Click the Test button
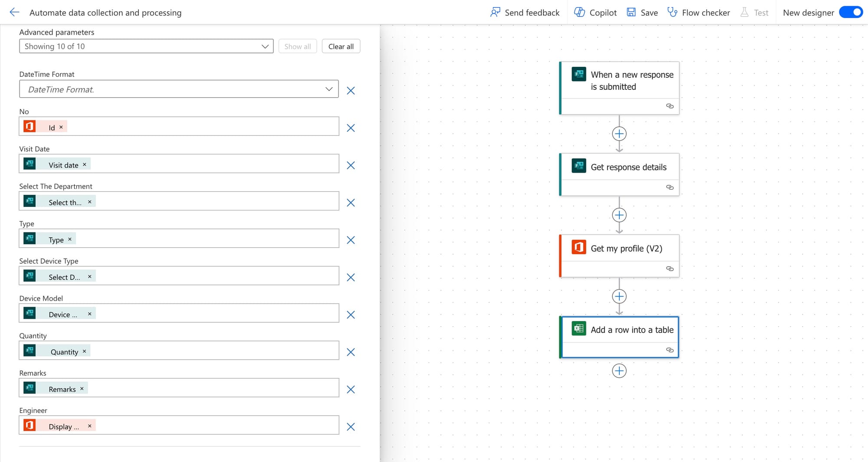868x462 pixels. click(754, 13)
